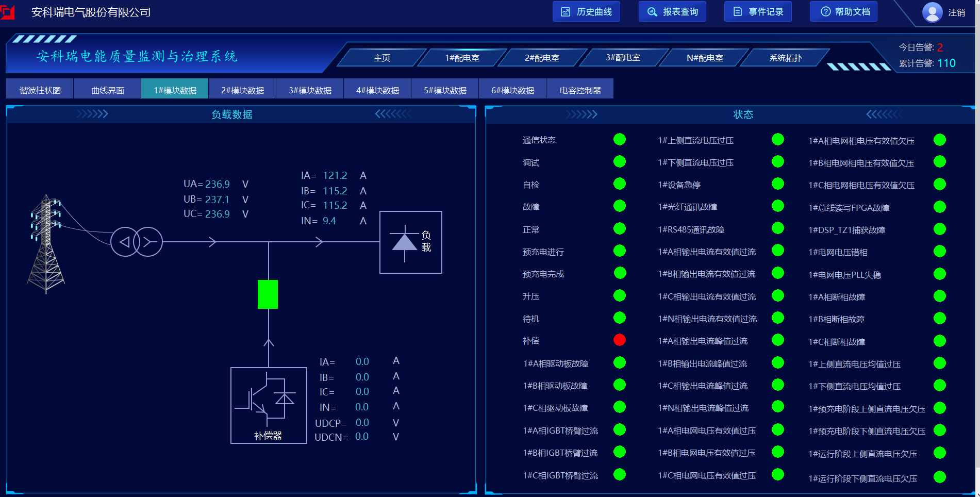Click the 注销 logout link
Viewport: 980px width, 497px height.
tap(956, 12)
